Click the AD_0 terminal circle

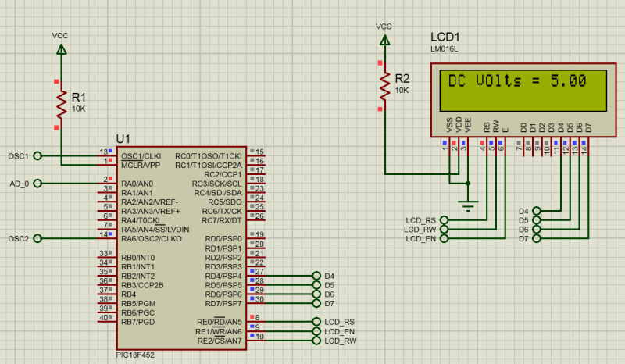coord(37,184)
